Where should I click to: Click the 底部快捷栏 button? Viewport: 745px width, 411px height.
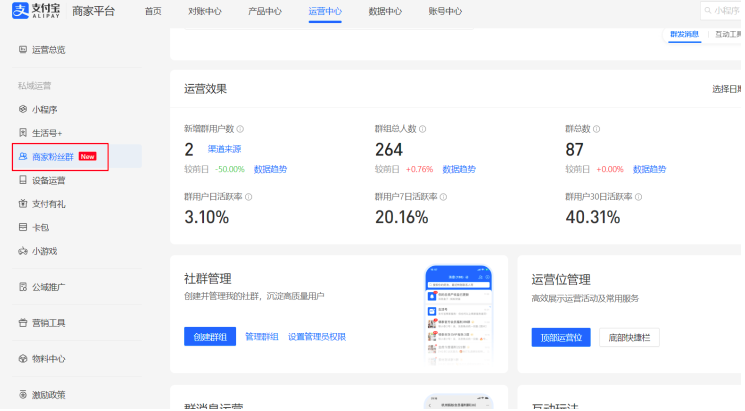[629, 337]
